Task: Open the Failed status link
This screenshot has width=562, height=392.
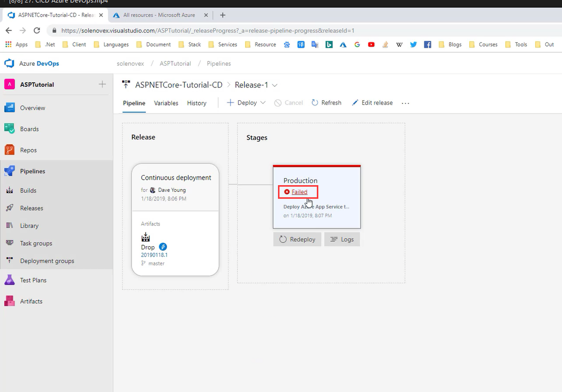Action: (299, 192)
